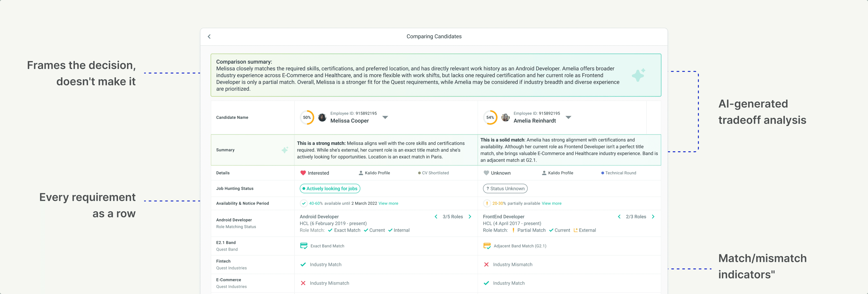868x294 pixels.
Task: Click Melissa's 50% match score ring
Action: click(x=307, y=117)
